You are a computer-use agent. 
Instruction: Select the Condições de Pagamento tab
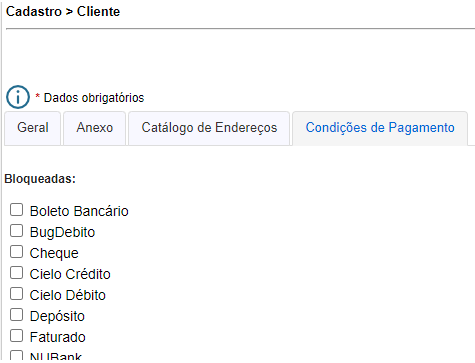pyautogui.click(x=380, y=128)
